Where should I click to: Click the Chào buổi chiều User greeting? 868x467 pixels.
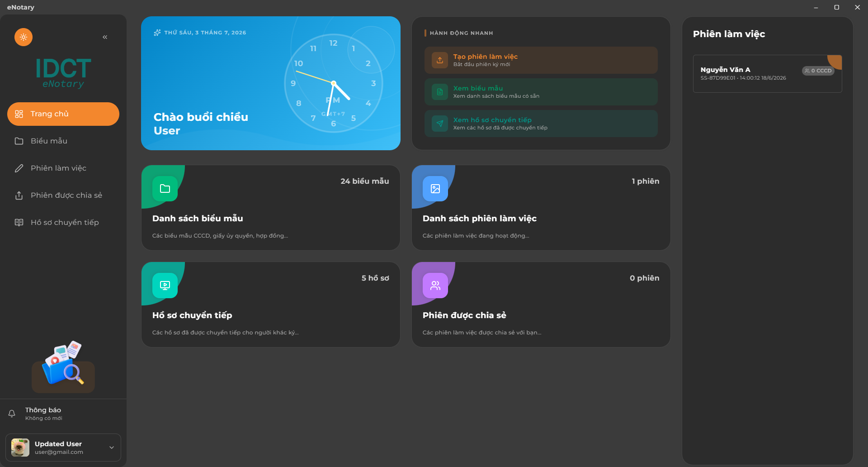(x=201, y=124)
